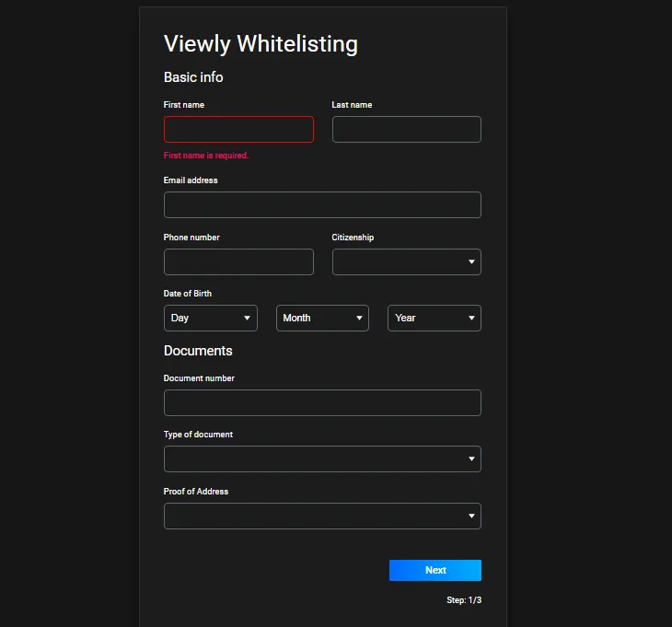Click the Document number field
The image size is (672, 627).
[x=322, y=403]
